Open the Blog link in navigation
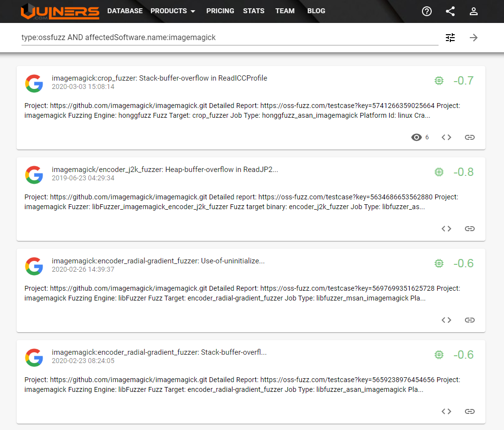Screen dimensions: 504x430 click(316, 11)
